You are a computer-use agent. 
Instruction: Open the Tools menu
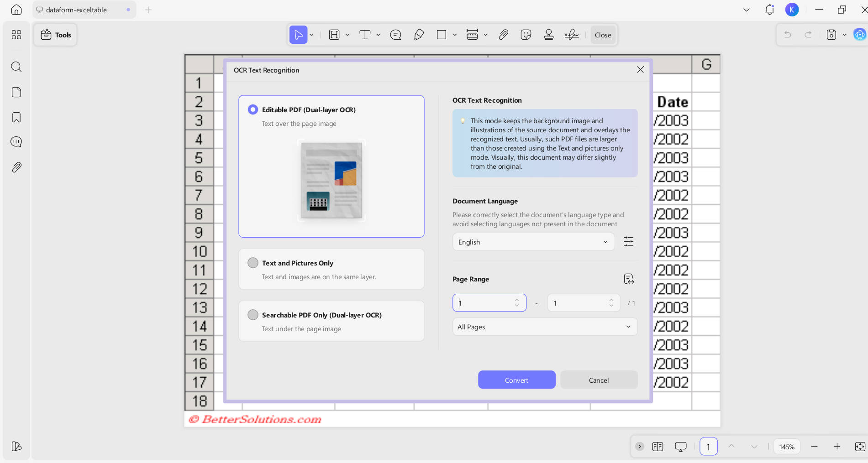click(x=56, y=35)
